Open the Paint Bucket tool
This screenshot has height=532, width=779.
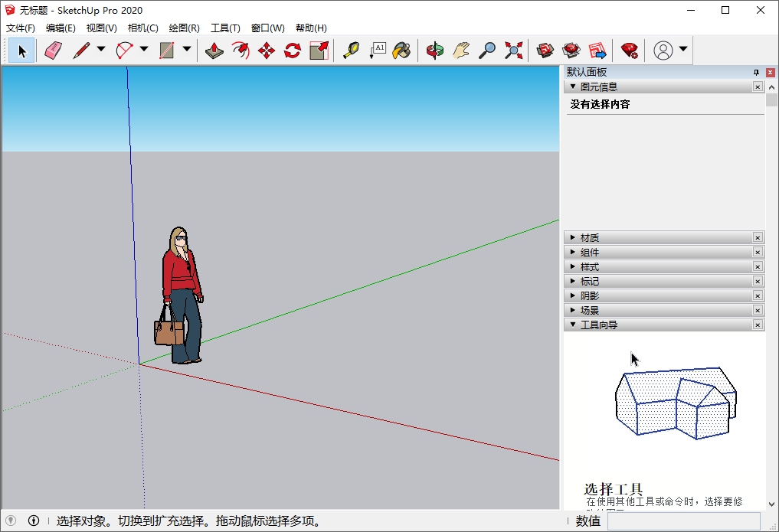[404, 50]
